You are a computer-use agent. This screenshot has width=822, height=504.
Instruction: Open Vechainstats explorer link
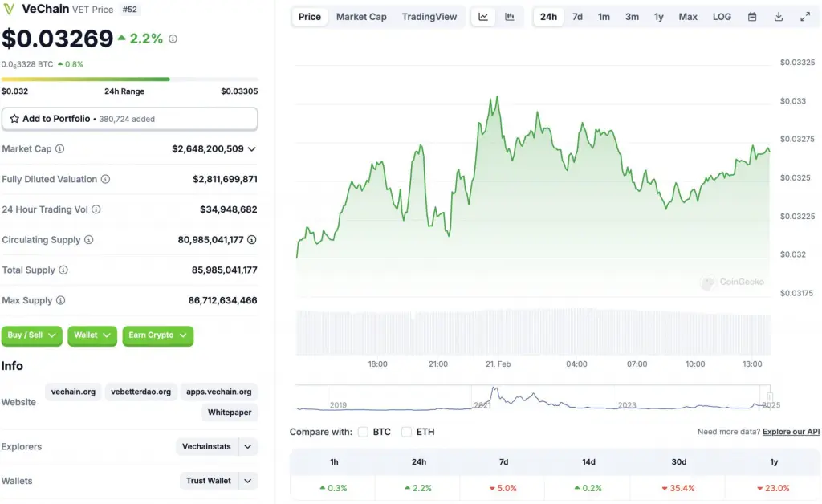click(x=206, y=447)
